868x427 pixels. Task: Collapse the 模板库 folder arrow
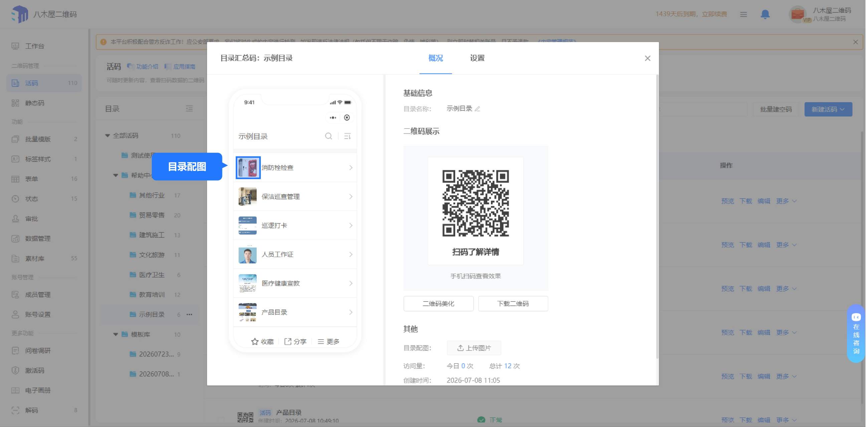(x=116, y=335)
